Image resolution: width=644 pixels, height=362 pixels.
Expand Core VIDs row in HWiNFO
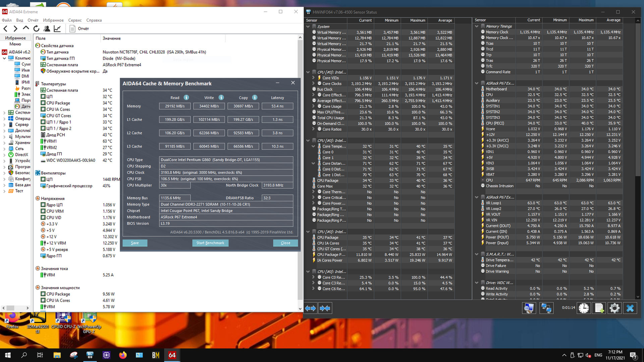pyautogui.click(x=314, y=78)
